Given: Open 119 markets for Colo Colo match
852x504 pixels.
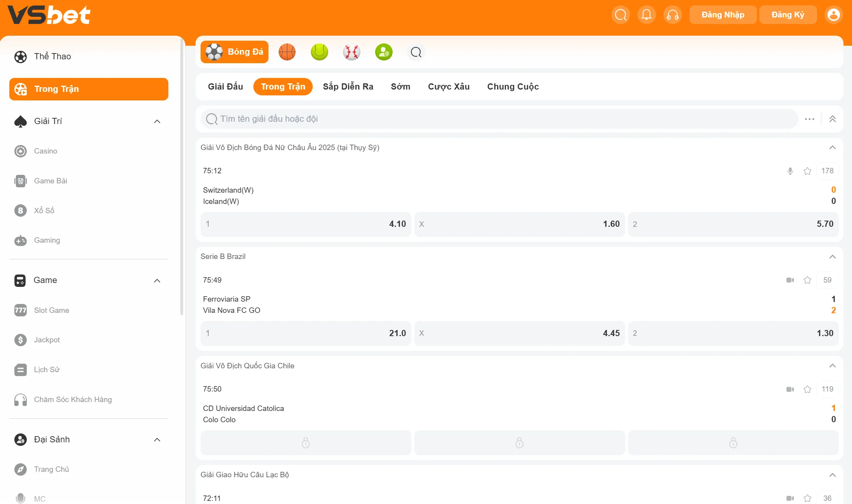Looking at the screenshot, I should click(x=827, y=389).
